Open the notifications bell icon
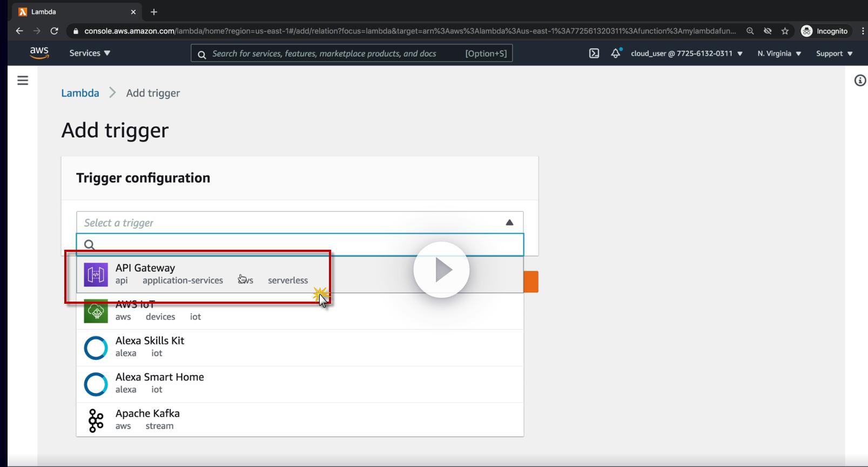This screenshot has height=467, width=868. point(616,53)
